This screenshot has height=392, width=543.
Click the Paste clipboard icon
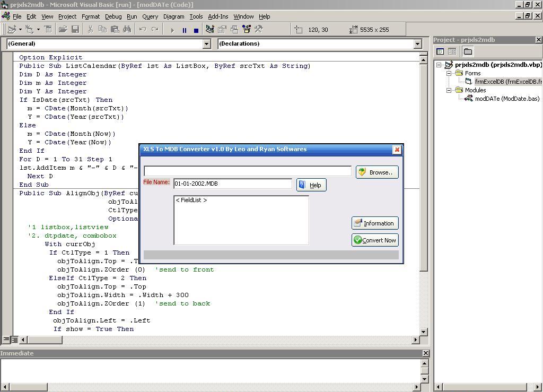click(115, 29)
